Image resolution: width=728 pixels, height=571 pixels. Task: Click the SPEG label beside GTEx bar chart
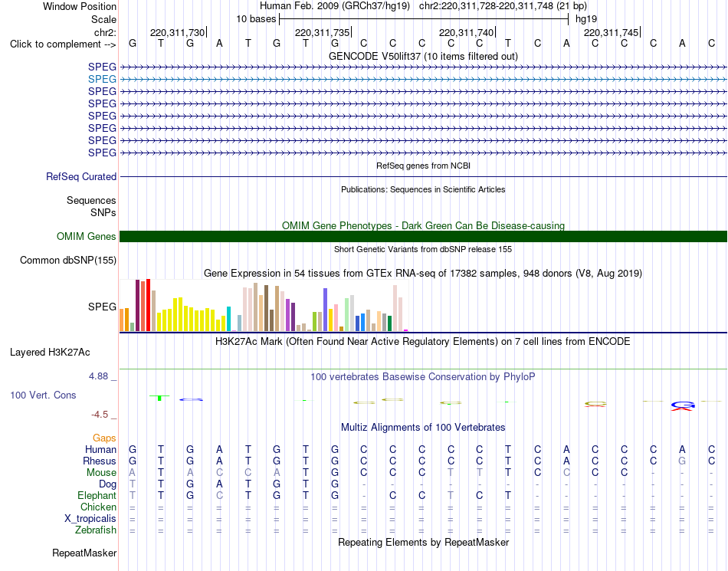tap(102, 307)
